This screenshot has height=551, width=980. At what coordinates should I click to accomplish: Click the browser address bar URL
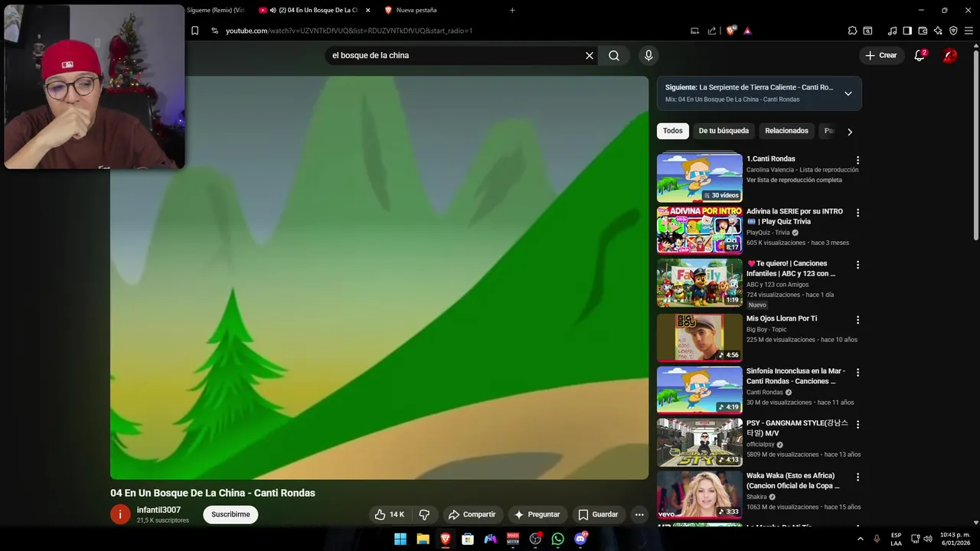[x=349, y=31]
